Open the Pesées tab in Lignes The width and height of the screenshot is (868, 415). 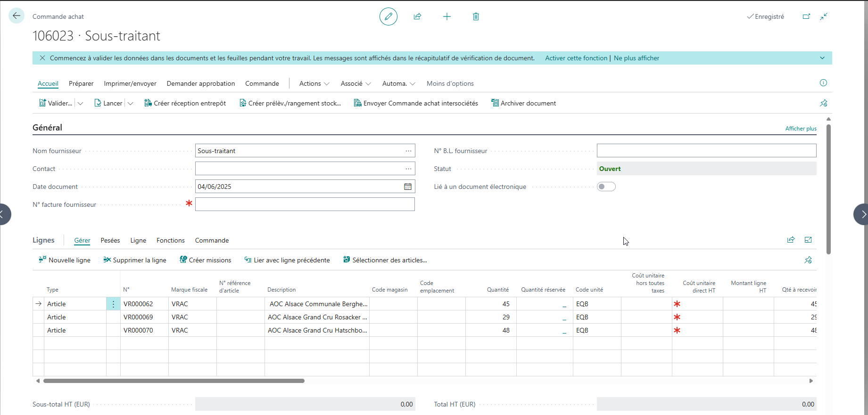(x=110, y=240)
